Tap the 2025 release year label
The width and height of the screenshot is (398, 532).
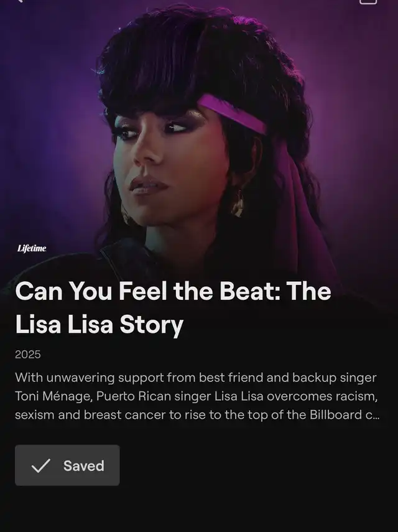(28, 355)
